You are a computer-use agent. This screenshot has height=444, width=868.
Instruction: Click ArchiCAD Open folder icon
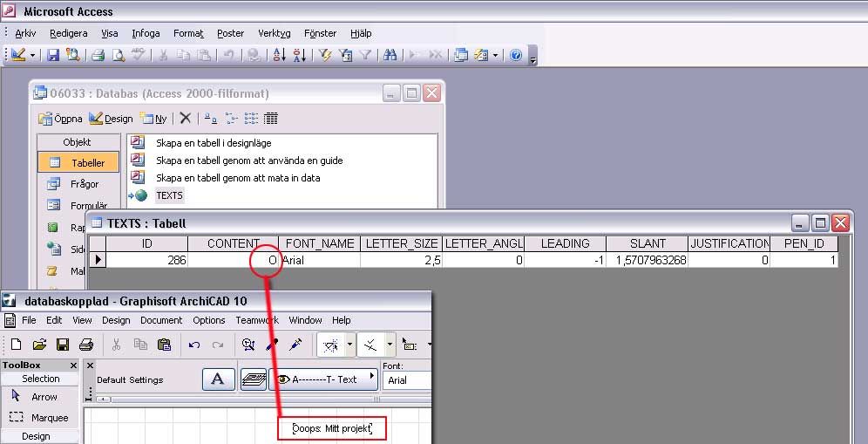click(x=39, y=345)
